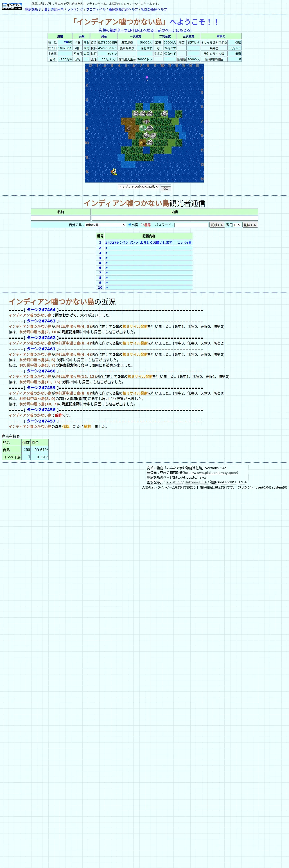
Task: Open 箱庭諸島共通ヘルプ
Action: pyautogui.click(x=123, y=9)
